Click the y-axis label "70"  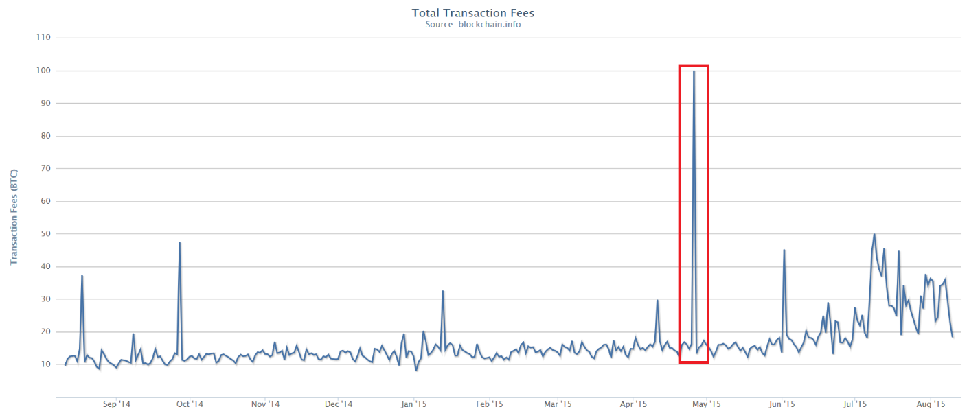(x=46, y=168)
